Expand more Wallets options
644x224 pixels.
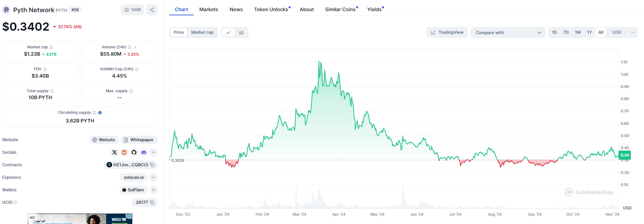pos(154,190)
